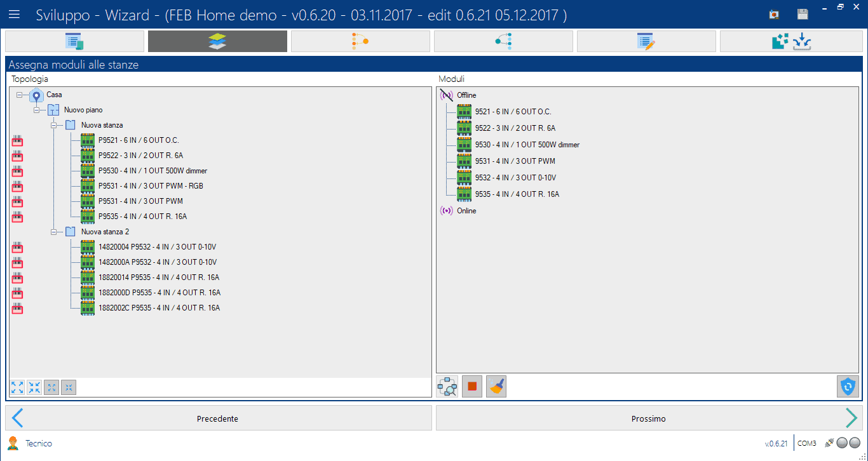Click the serial plug connection icon
868x461 pixels.
coord(829,443)
